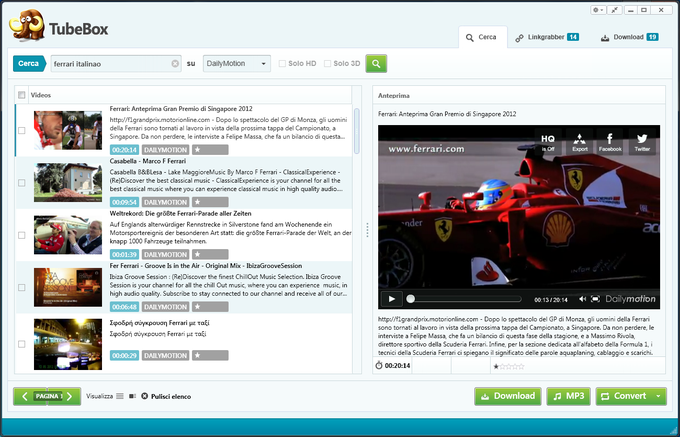
Task: Select title 'Weltrekord: Die größte Ferrari-Parade aller Zeiten'
Action: [180, 214]
